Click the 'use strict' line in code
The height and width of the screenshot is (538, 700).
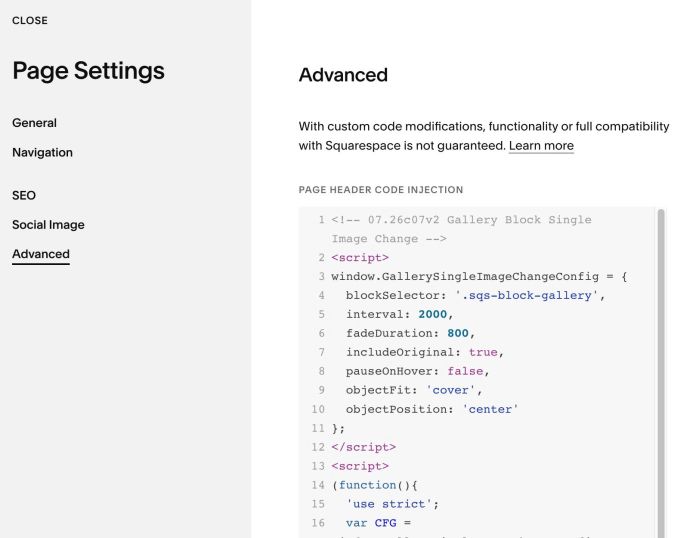[x=392, y=504]
